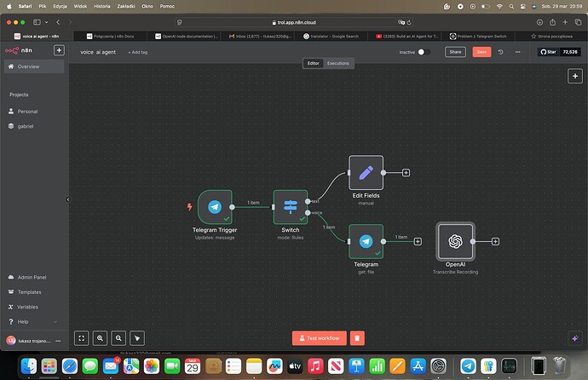Viewport: 588px width, 380px height.
Task: Switch to OpenAI node documentation tab
Action: (x=187, y=37)
